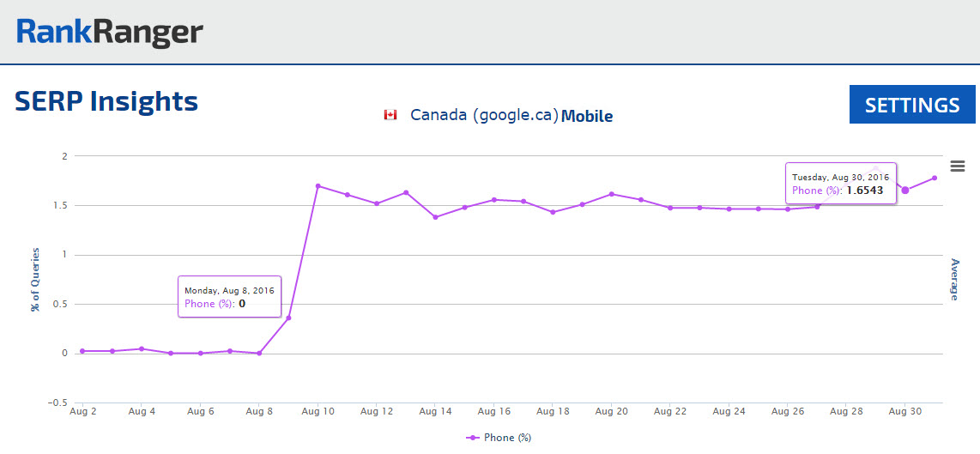The width and height of the screenshot is (980, 454).
Task: Click the last data point after Aug 30
Action: [x=935, y=178]
